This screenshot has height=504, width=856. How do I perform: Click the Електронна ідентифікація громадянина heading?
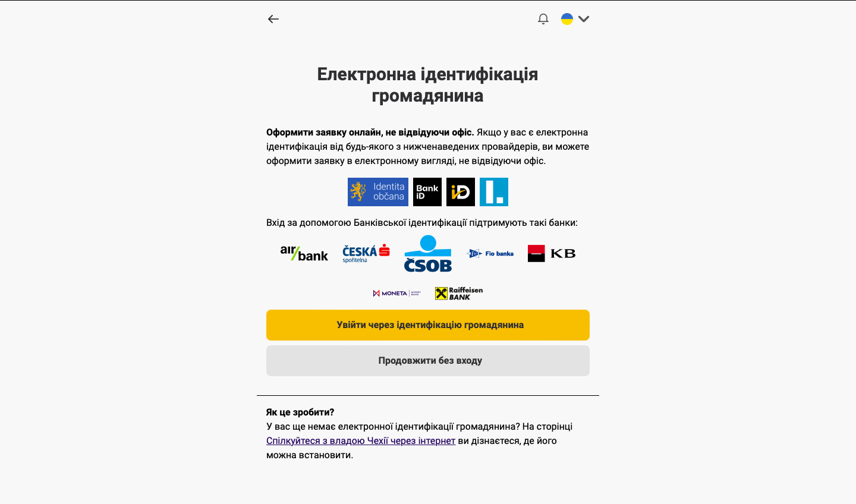point(427,85)
